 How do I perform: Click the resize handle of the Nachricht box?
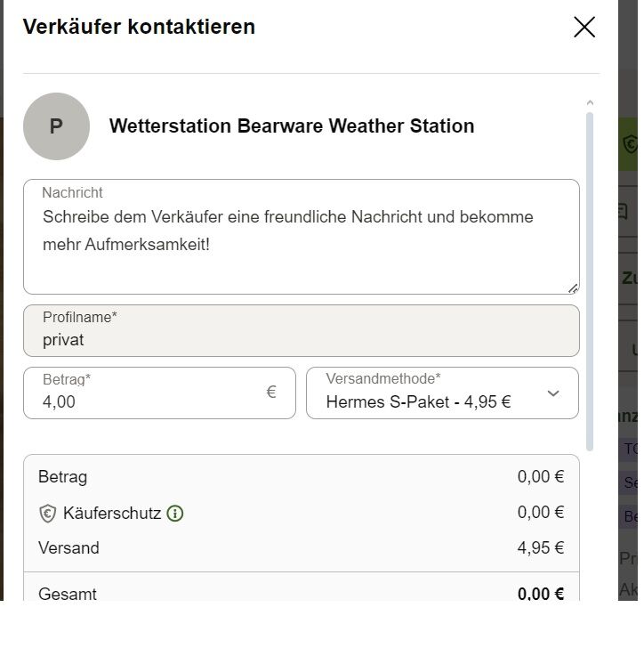pos(573,289)
